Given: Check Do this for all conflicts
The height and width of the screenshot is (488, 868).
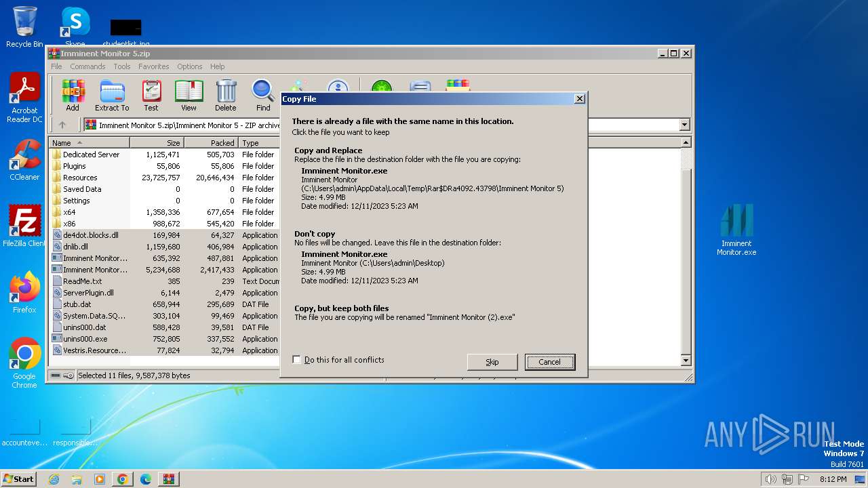Looking at the screenshot, I should [x=296, y=360].
